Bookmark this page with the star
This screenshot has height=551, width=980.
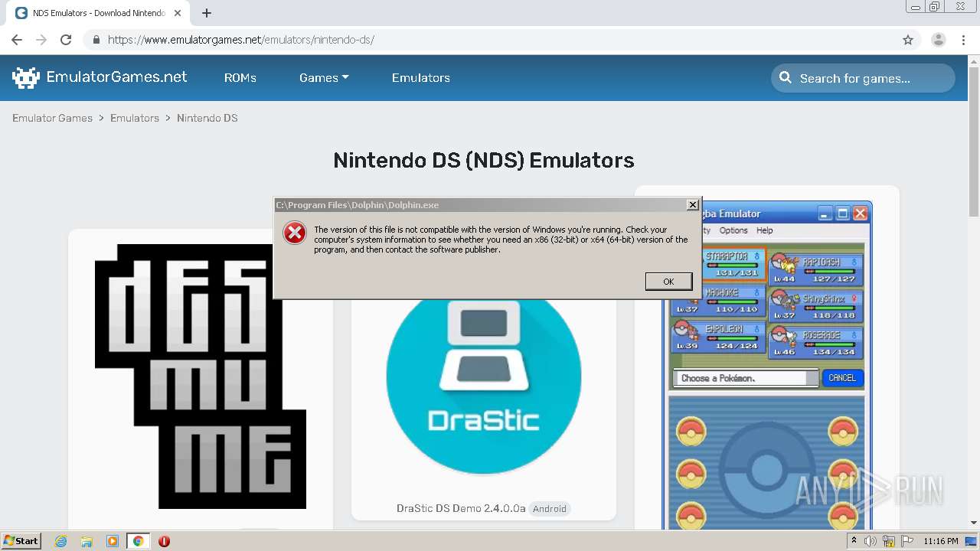[x=908, y=40]
